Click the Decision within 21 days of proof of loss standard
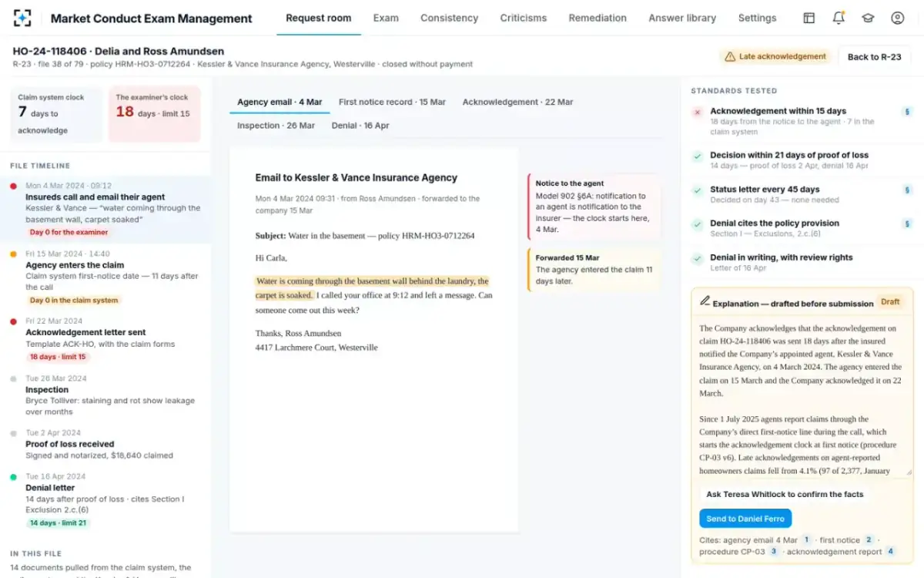 [x=803, y=160]
